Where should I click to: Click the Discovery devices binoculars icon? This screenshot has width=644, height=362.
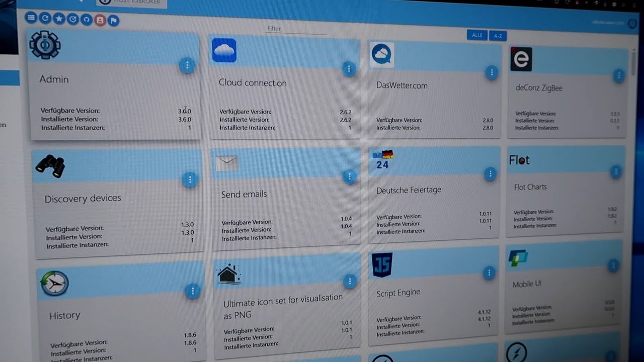pyautogui.click(x=50, y=165)
